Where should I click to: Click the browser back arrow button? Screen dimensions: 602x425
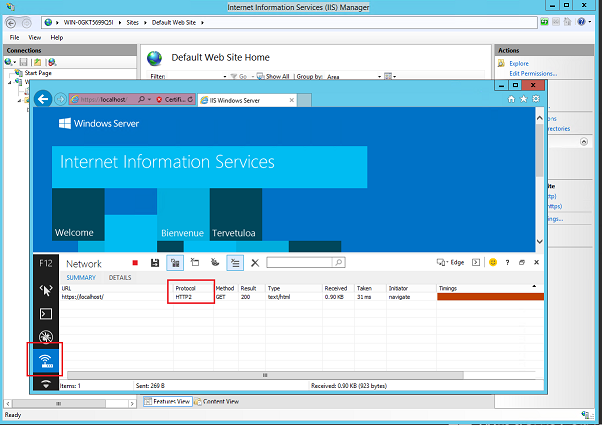tap(43, 100)
